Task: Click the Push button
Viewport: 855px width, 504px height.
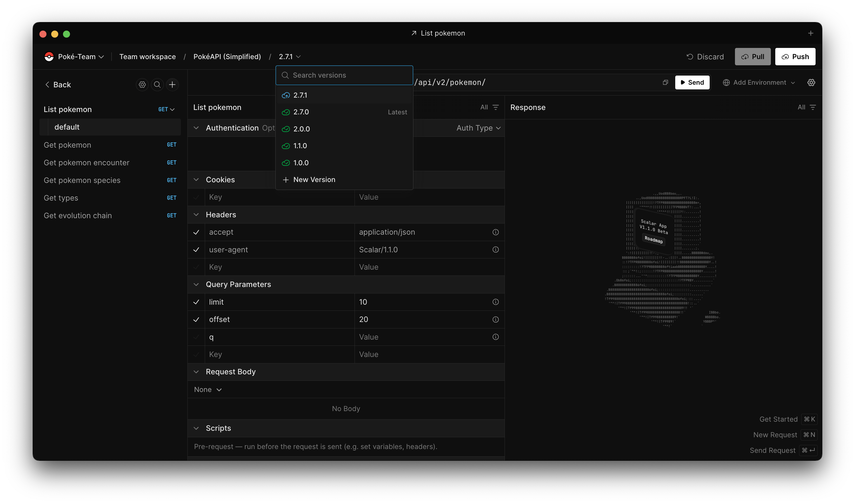Action: click(795, 57)
